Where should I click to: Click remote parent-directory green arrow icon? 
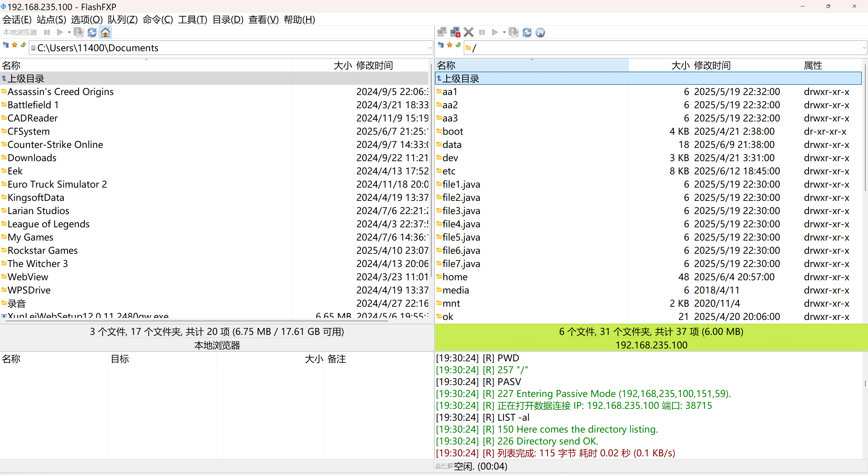click(458, 45)
